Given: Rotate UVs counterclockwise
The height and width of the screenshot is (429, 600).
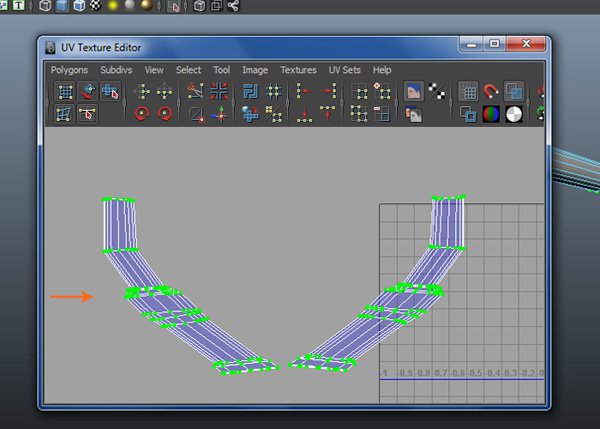Looking at the screenshot, I should [x=142, y=114].
